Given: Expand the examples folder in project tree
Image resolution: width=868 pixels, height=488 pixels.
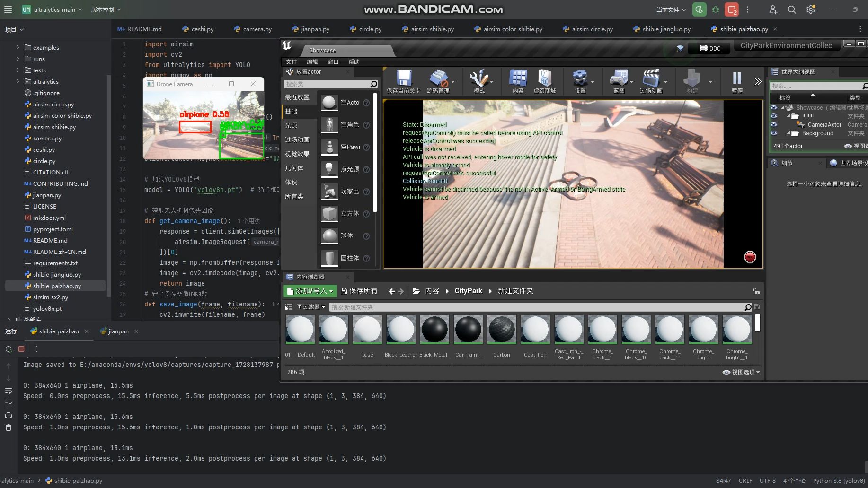Looking at the screenshot, I should [18, 47].
